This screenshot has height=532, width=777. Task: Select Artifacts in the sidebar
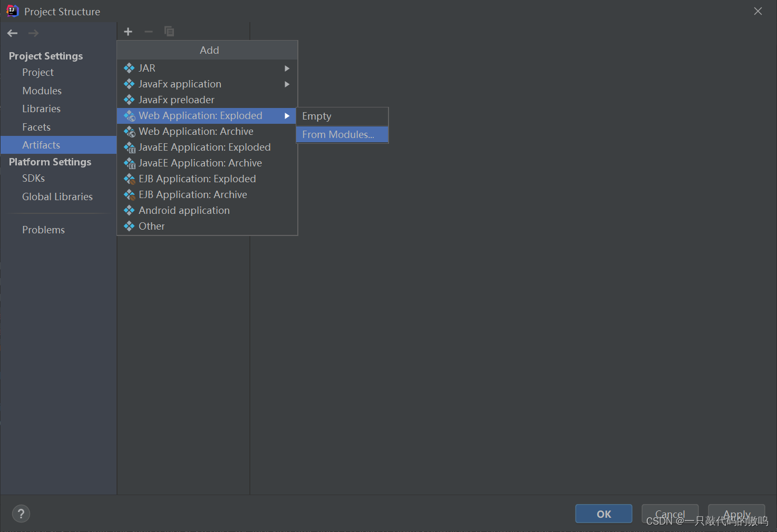click(59, 145)
